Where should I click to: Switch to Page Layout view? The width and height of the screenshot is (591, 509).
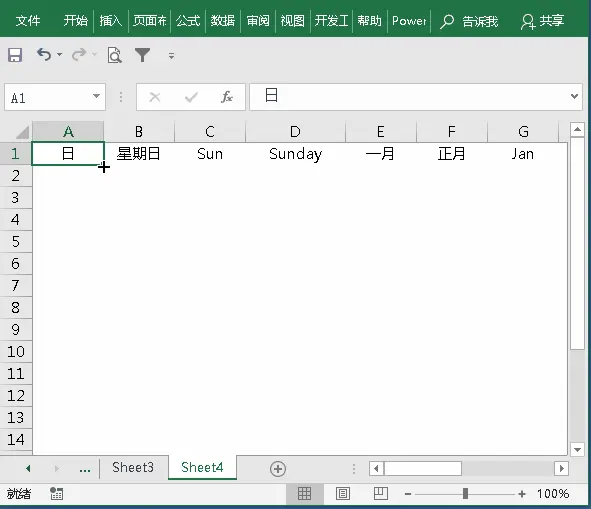[x=343, y=494]
